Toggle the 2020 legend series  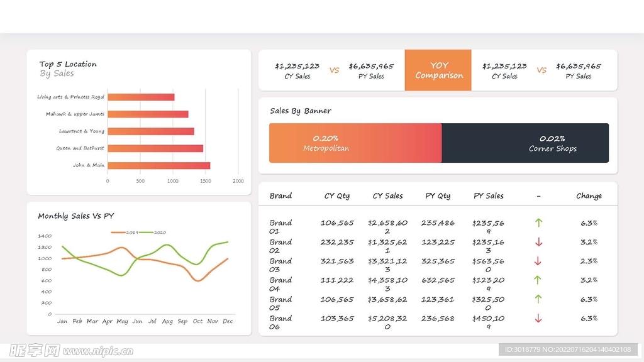[151, 233]
